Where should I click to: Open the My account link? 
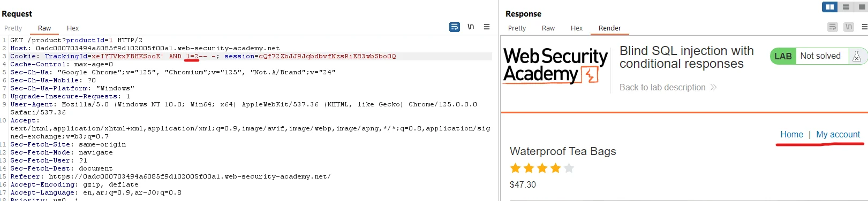(x=838, y=135)
